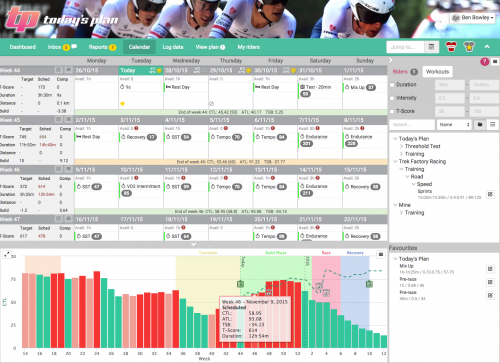This screenshot has width=500, height=363.
Task: Select the Today column header
Action: pyautogui.click(x=141, y=70)
